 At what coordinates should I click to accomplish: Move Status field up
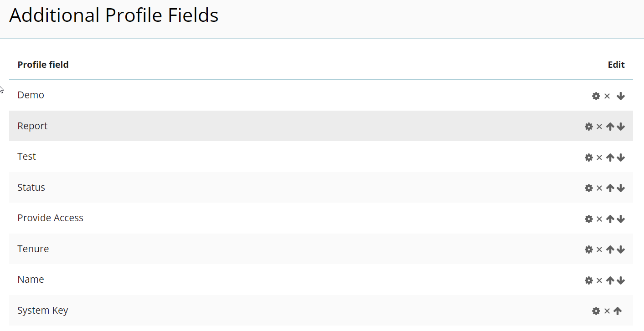pyautogui.click(x=610, y=188)
